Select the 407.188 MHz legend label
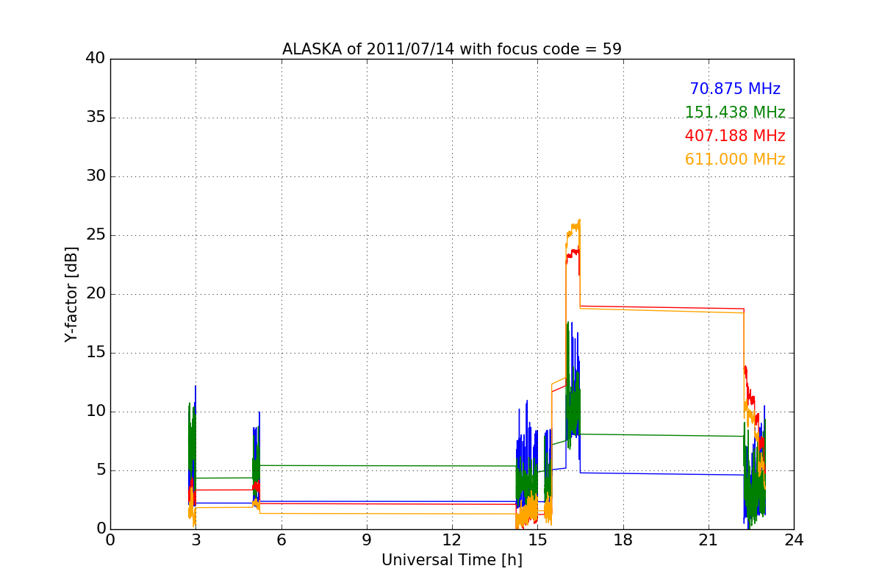Image resolution: width=882 pixels, height=588 pixels. coord(735,136)
